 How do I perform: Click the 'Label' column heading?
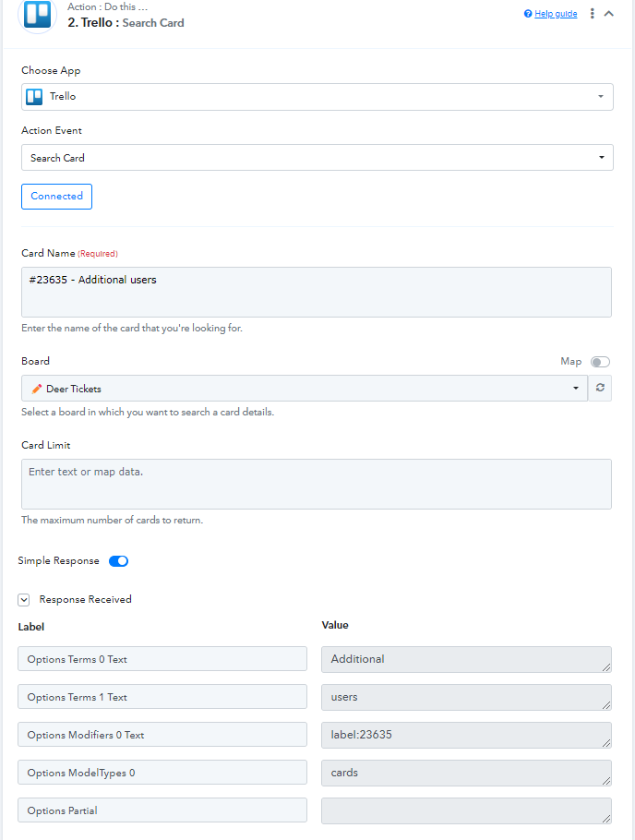pyautogui.click(x=31, y=627)
